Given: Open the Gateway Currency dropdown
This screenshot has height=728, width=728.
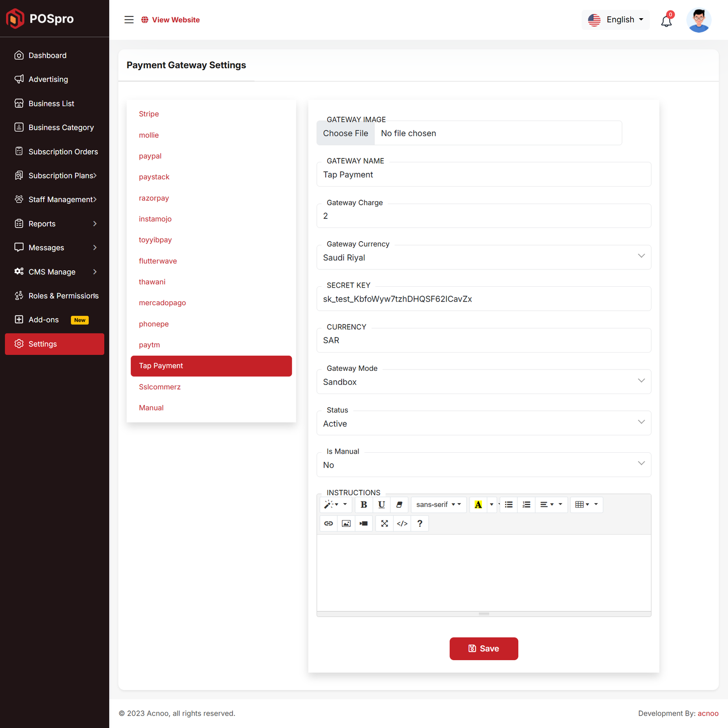Looking at the screenshot, I should [x=483, y=258].
